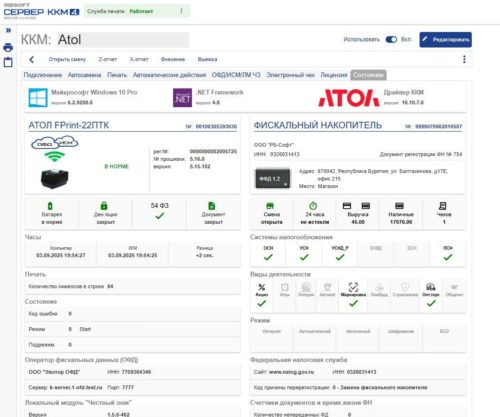The width and height of the screenshot is (500, 417).
Task: Click the Чеков receipt icon
Action: coord(443,206)
